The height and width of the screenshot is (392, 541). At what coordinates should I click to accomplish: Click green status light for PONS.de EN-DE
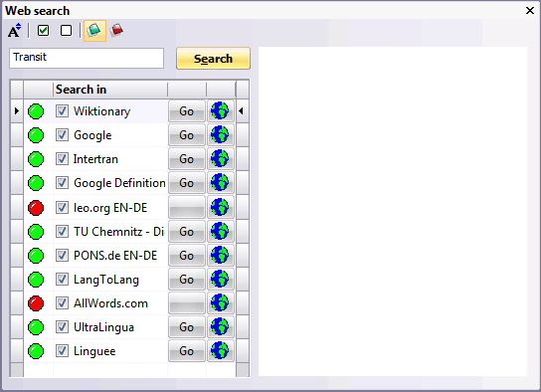[36, 256]
